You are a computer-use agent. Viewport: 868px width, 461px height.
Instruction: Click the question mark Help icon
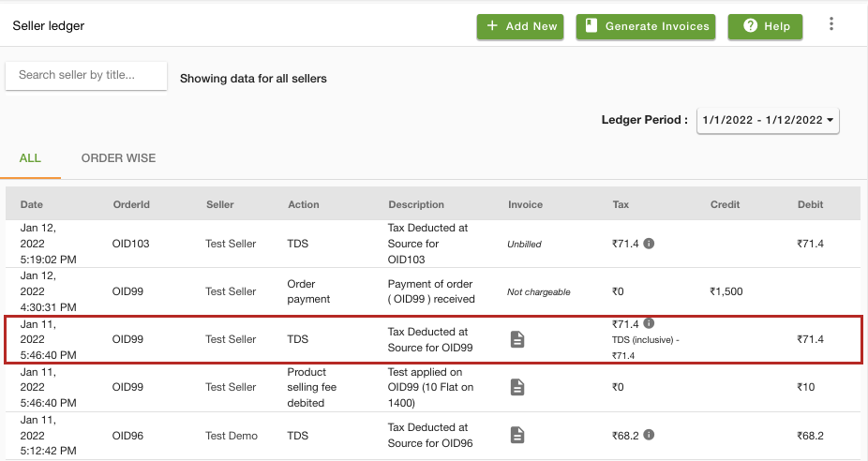pyautogui.click(x=750, y=25)
